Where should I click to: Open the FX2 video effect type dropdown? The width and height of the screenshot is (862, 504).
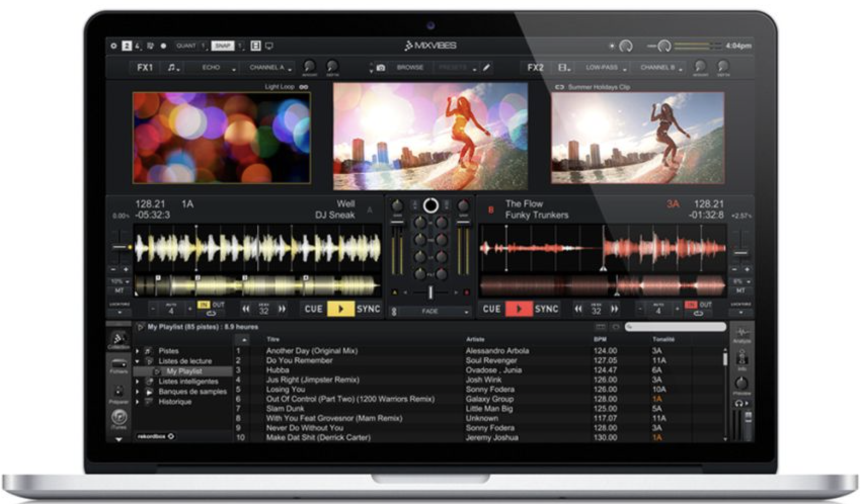tap(564, 67)
